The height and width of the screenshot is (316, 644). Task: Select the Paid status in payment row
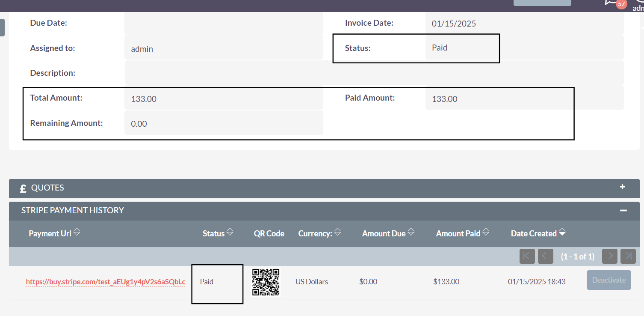point(207,282)
